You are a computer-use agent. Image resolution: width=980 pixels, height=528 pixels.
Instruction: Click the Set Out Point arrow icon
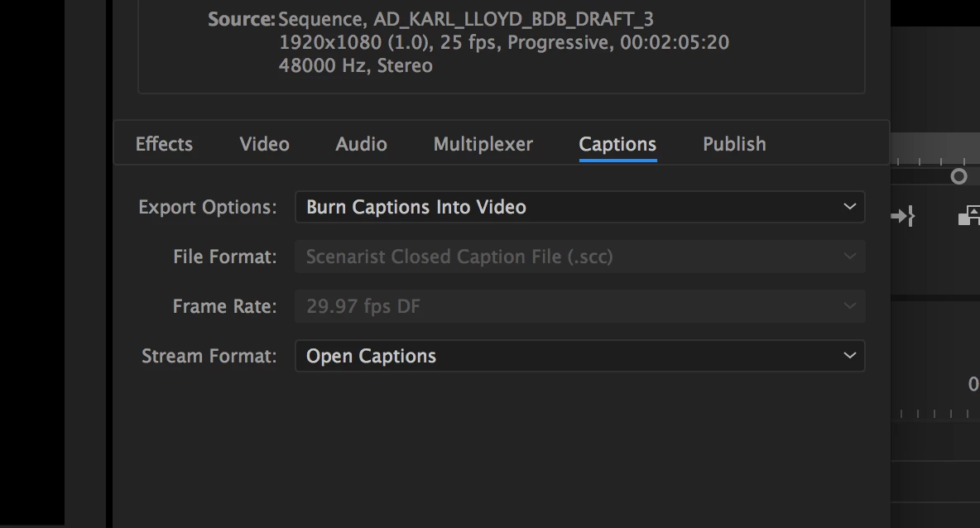coord(902,217)
